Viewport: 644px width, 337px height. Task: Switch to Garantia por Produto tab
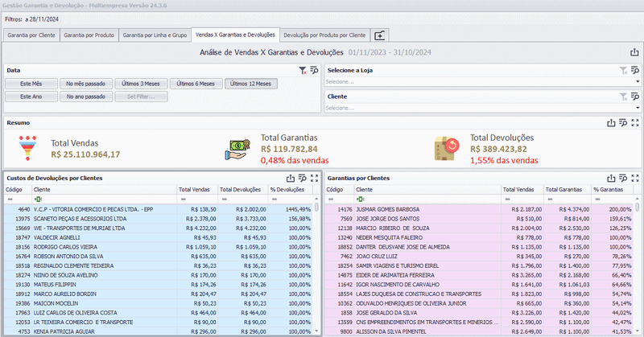[89, 35]
